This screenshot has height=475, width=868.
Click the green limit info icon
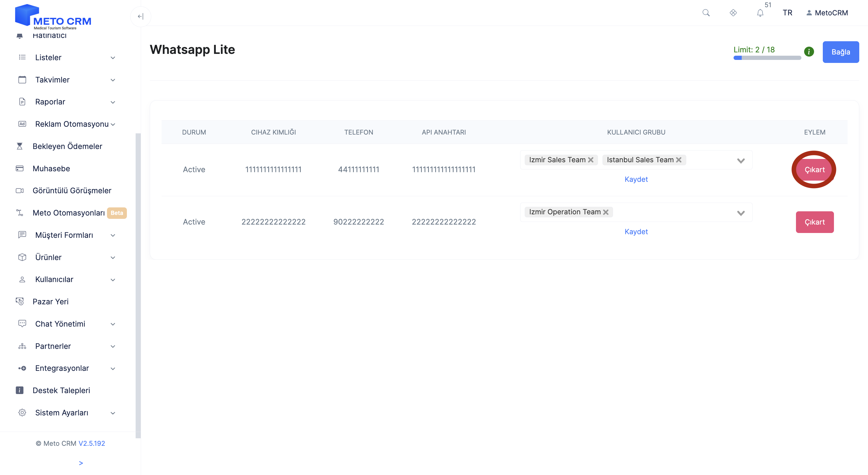[x=809, y=51]
